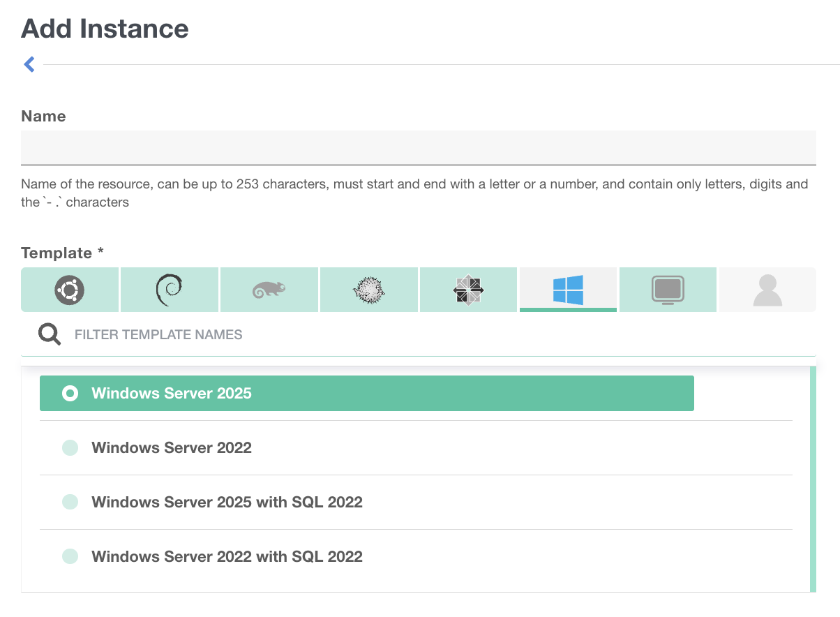840x617 pixels.
Task: Select the Windows Server 2025 radio button
Action: 70,394
